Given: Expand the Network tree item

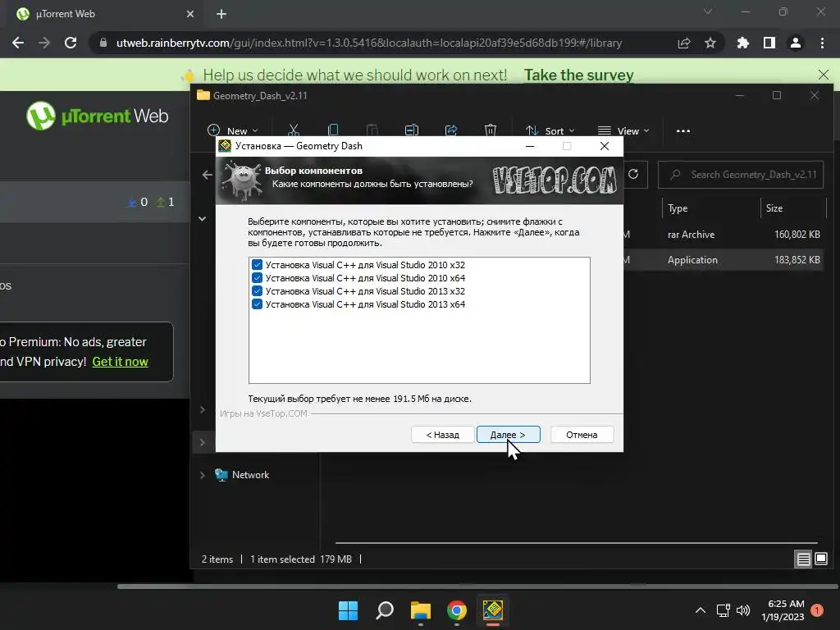Looking at the screenshot, I should (202, 475).
